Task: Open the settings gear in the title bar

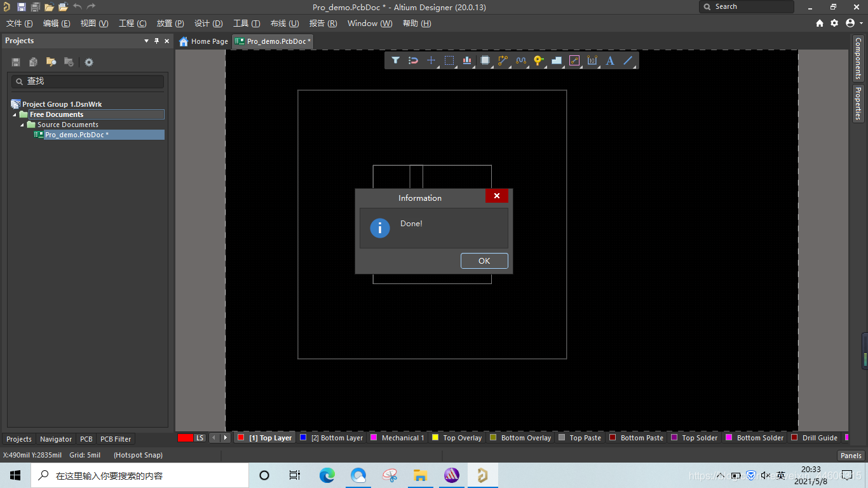Action: tap(834, 23)
